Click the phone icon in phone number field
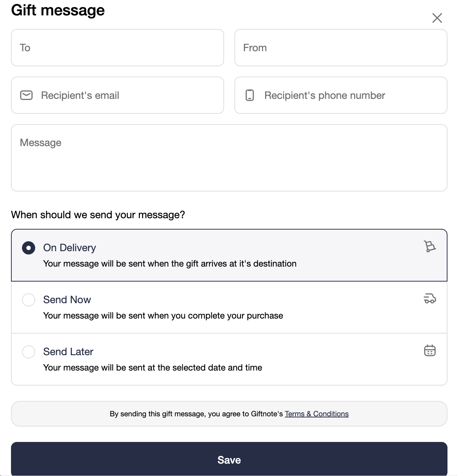 tap(250, 95)
